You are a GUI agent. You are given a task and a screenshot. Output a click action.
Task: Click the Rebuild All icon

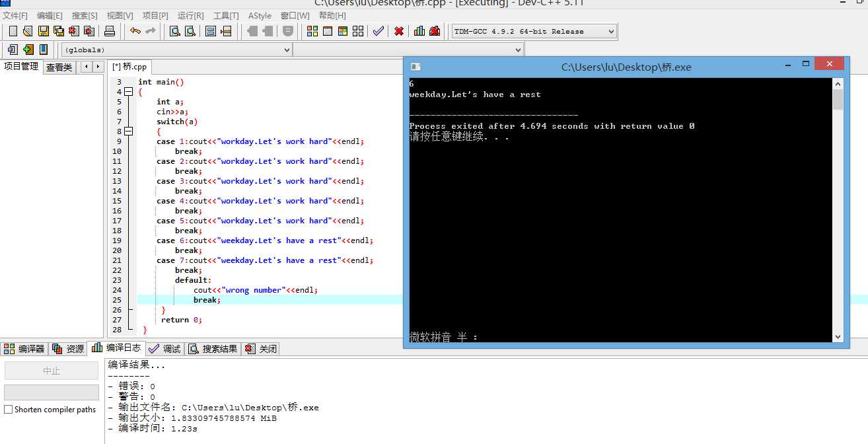pos(358,31)
